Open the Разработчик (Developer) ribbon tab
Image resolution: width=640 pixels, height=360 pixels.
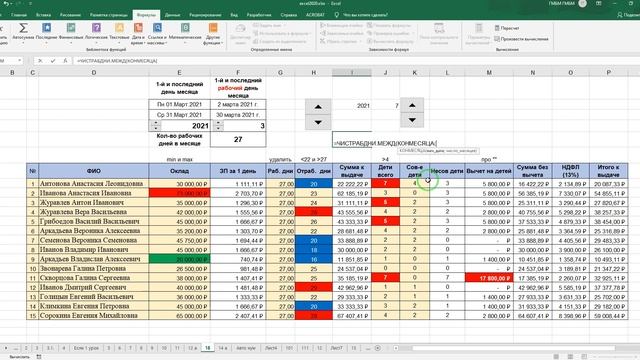pyautogui.click(x=259, y=15)
